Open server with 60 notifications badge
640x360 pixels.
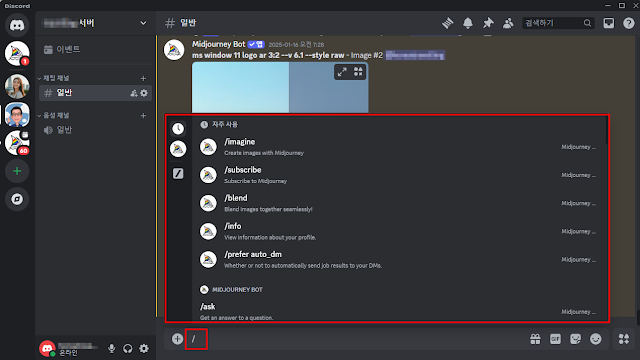[x=17, y=143]
